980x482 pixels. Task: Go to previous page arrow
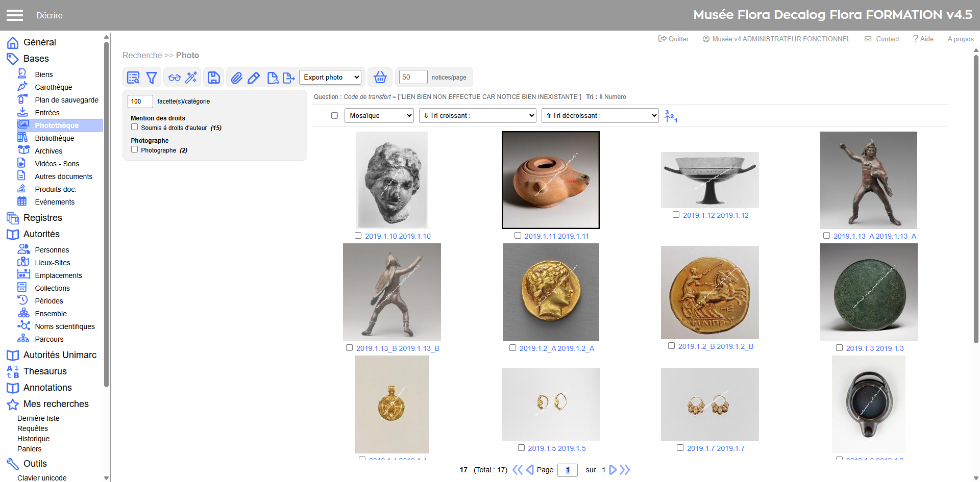(530, 470)
